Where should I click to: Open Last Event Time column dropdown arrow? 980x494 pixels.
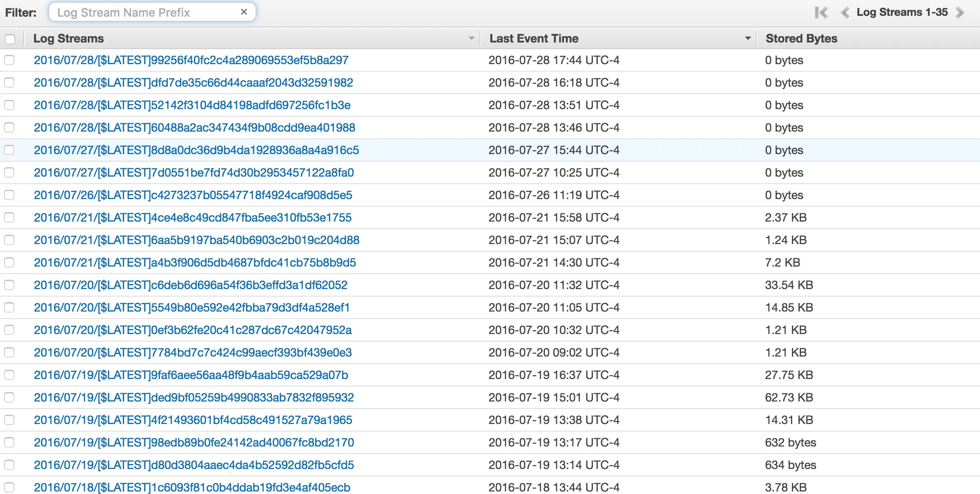click(x=748, y=38)
